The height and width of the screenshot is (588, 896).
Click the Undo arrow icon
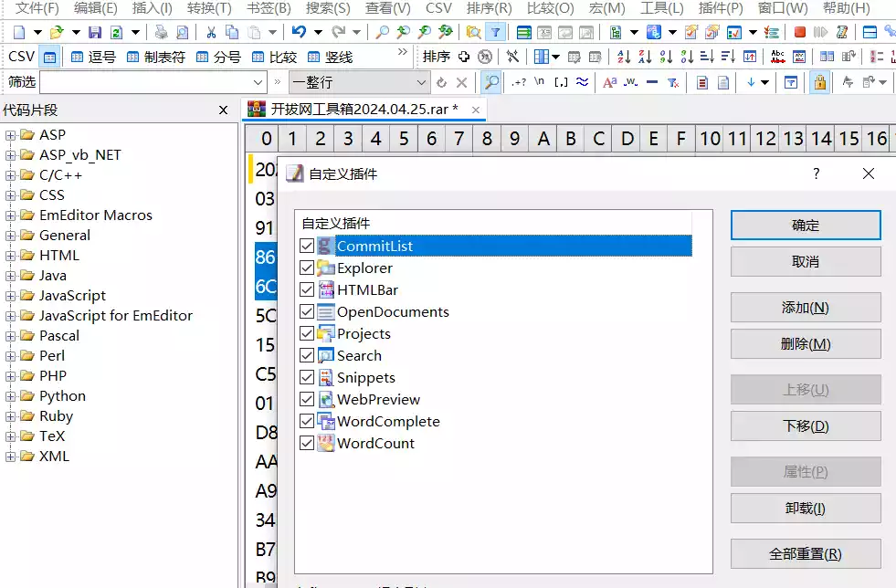tap(298, 32)
